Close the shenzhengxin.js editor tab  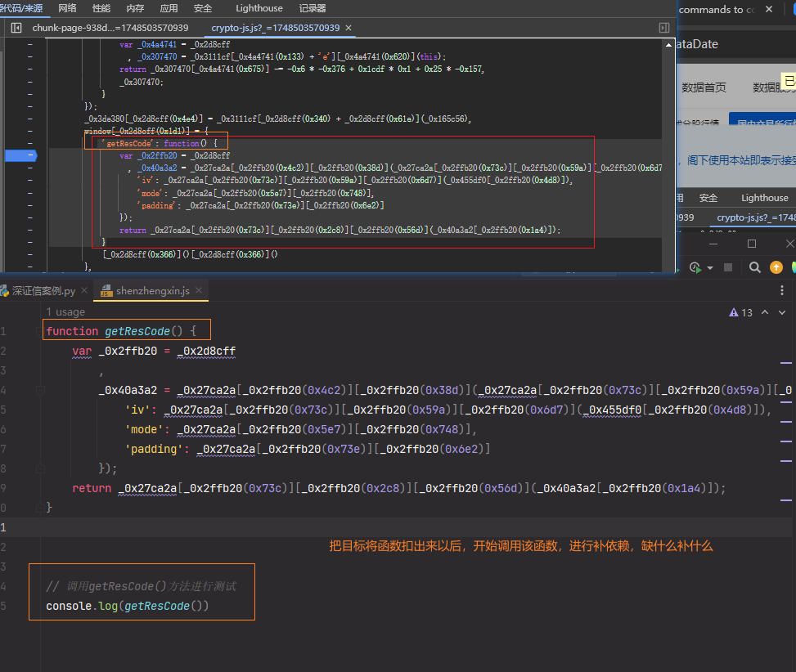pos(199,290)
